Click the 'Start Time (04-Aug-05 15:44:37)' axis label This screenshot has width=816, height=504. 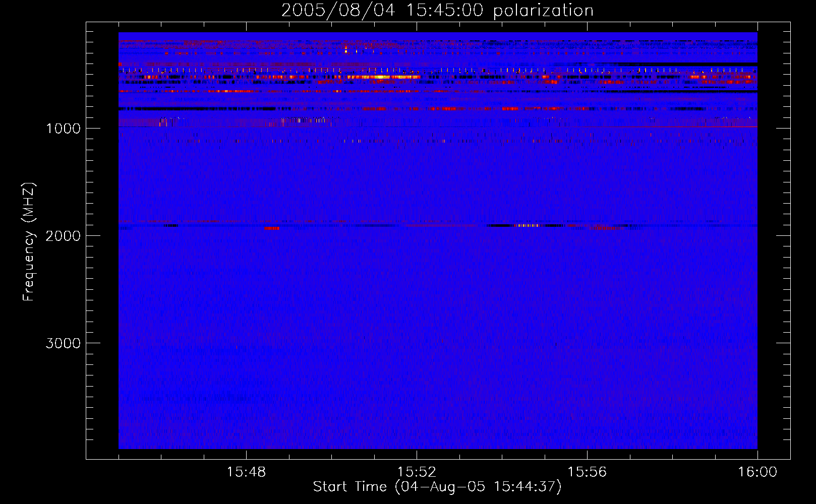[437, 487]
